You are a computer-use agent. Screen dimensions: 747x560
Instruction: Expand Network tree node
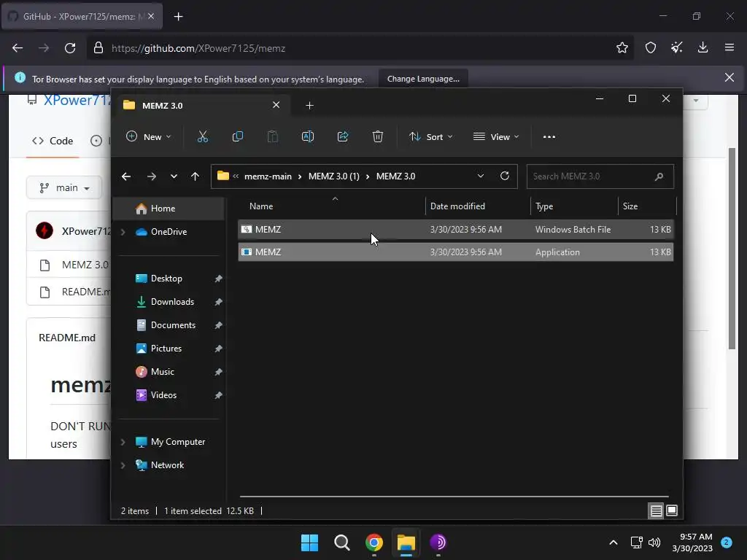coord(123,465)
